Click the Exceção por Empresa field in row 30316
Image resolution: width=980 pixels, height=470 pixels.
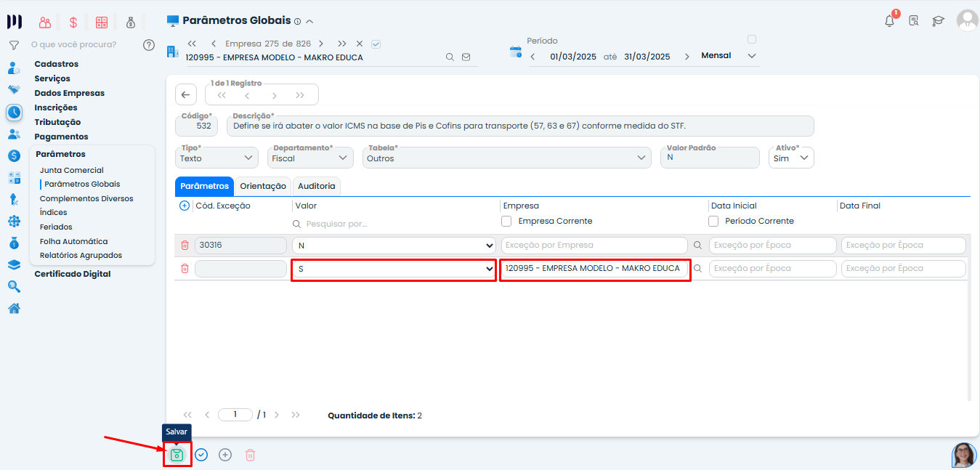(x=594, y=246)
